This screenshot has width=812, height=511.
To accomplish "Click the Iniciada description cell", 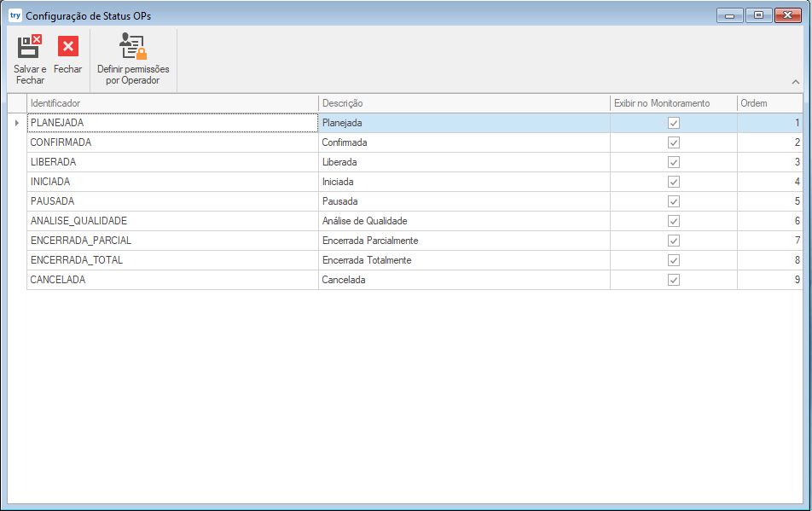I will click(x=464, y=182).
